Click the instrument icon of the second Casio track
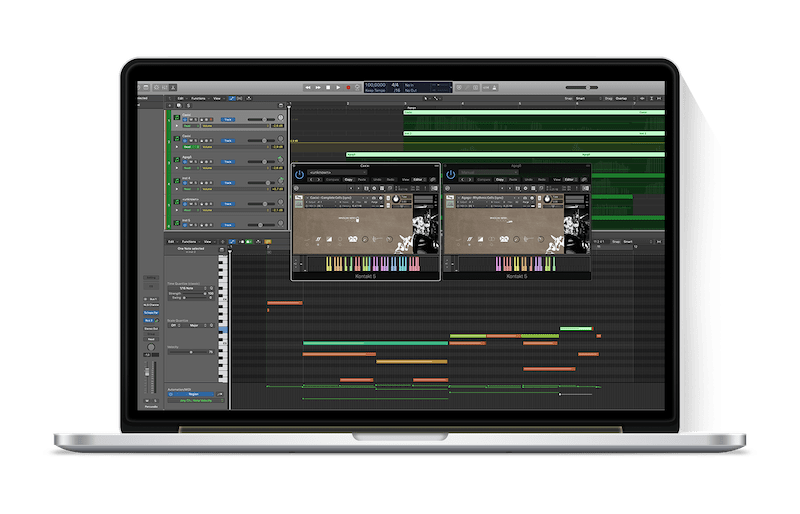 coord(177,139)
